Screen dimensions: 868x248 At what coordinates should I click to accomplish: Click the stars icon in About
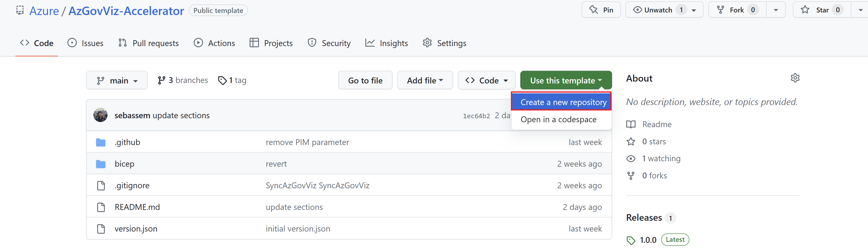pos(631,142)
